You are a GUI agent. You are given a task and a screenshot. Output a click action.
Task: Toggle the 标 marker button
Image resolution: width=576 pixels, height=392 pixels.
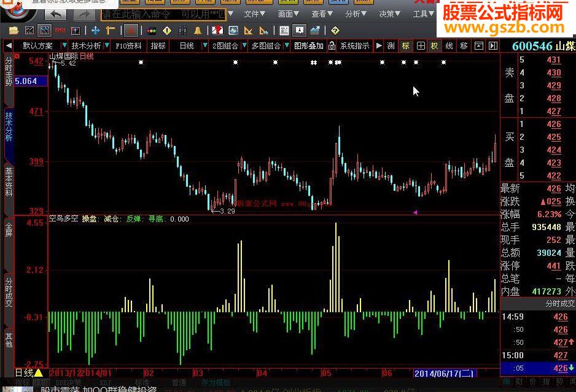pyautogui.click(x=406, y=46)
